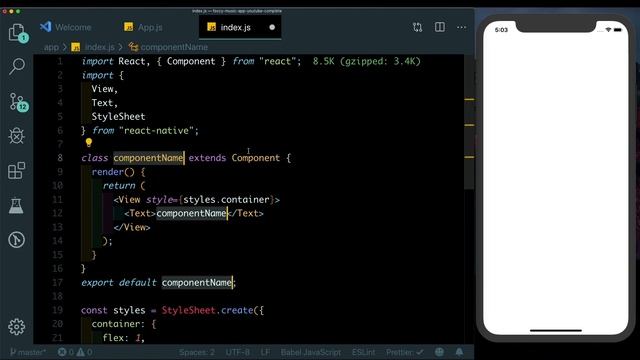Click the render() method name
640x360 pixels.
tap(113, 172)
